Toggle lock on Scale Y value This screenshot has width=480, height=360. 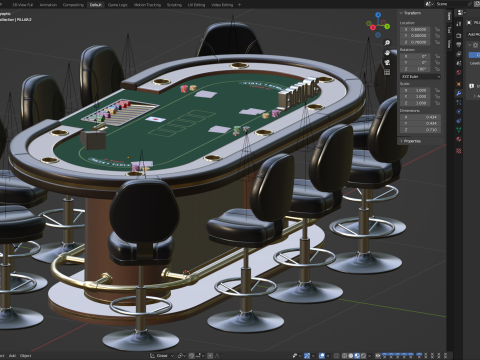tap(437, 97)
